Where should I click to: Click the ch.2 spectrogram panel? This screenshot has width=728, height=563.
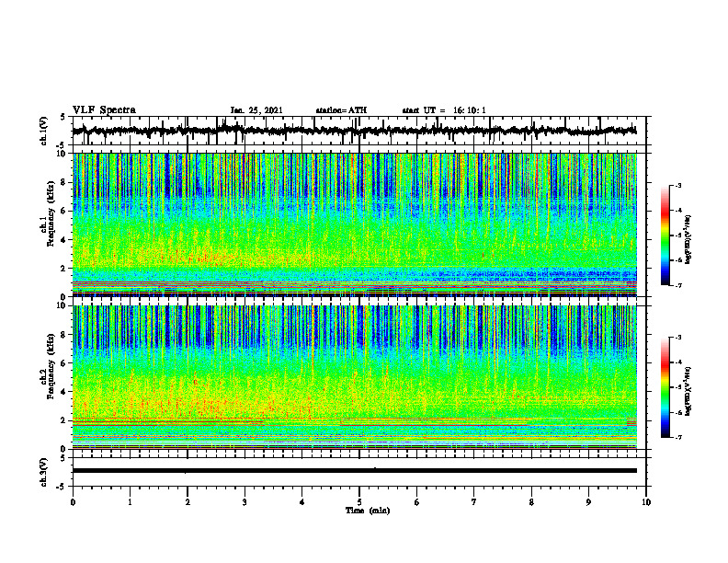point(354,377)
